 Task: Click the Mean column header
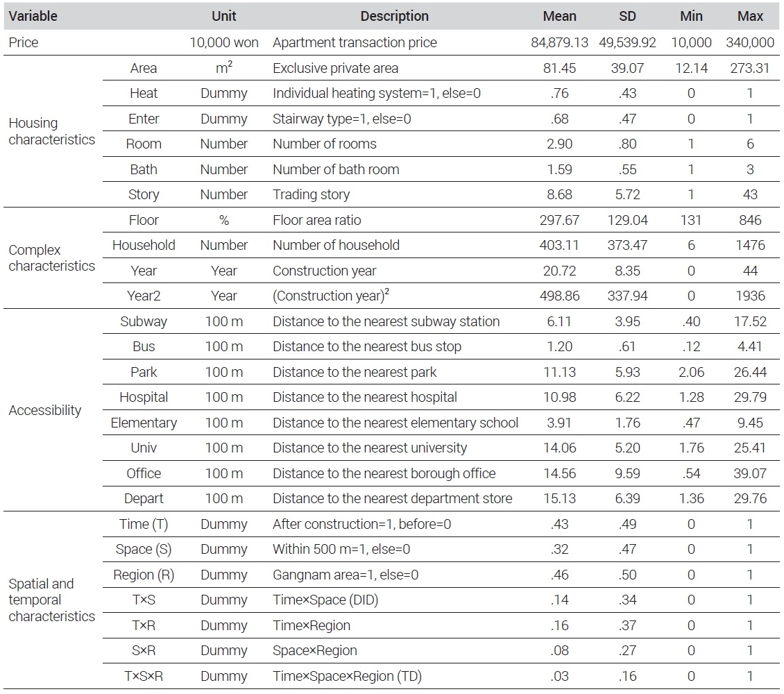(x=559, y=16)
